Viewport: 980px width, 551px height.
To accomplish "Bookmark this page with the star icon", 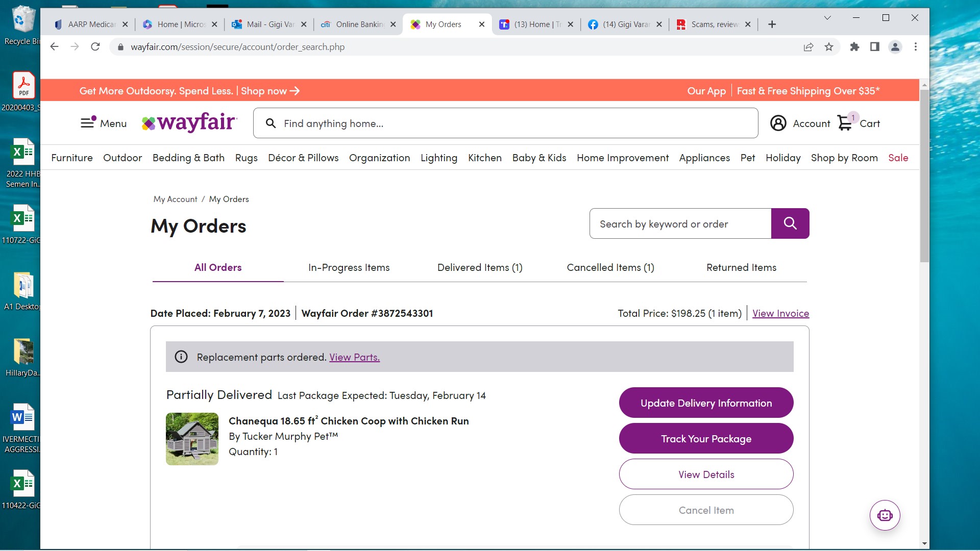I will coord(828,47).
